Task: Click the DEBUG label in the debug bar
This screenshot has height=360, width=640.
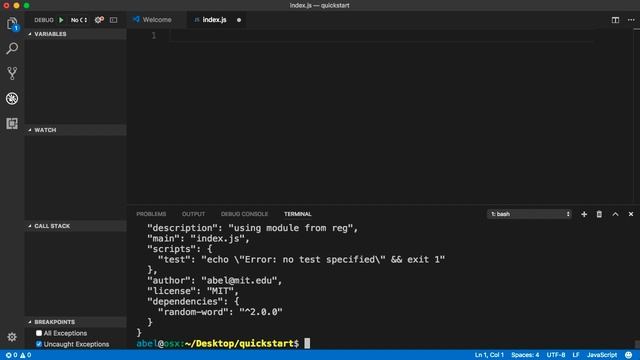Action: 44,20
